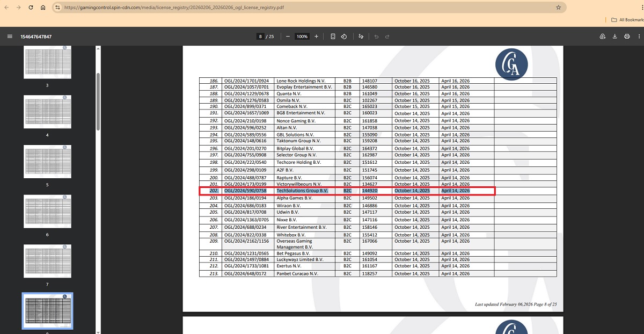The width and height of the screenshot is (644, 334).
Task: Select the draw annotation tool
Action: [x=361, y=37]
